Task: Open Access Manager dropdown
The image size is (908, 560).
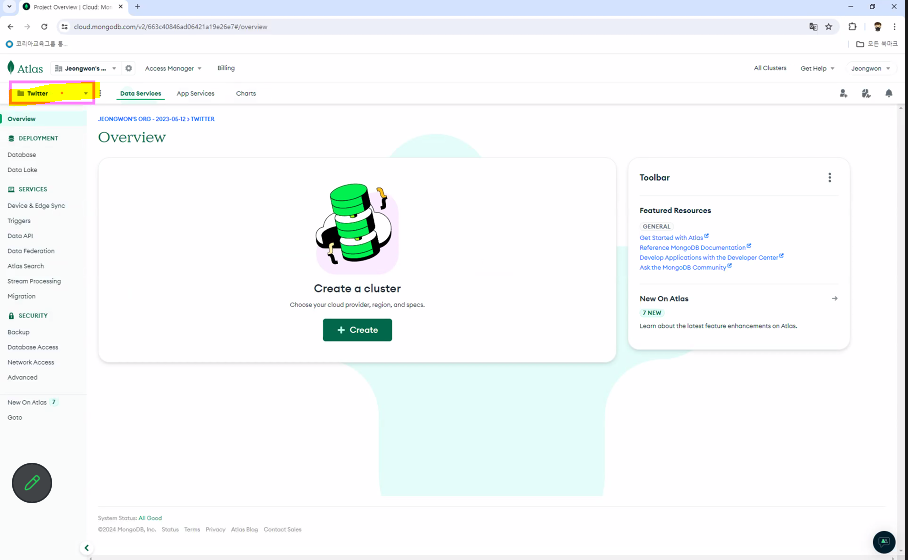Action: (x=173, y=68)
